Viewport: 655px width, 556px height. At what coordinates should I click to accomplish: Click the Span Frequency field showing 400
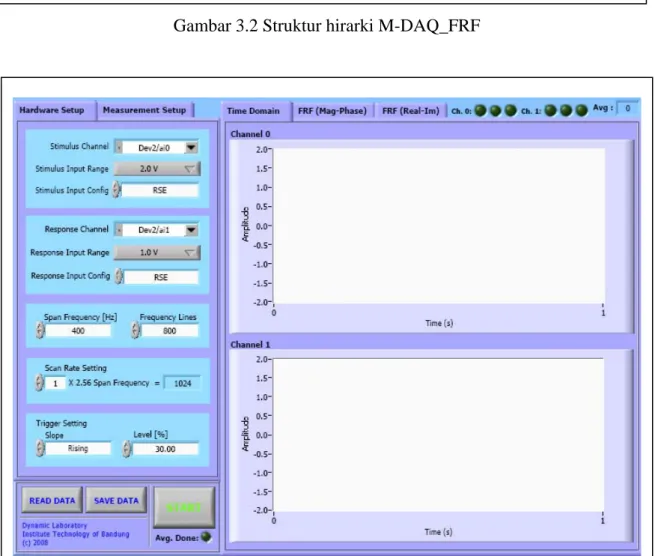(x=78, y=331)
